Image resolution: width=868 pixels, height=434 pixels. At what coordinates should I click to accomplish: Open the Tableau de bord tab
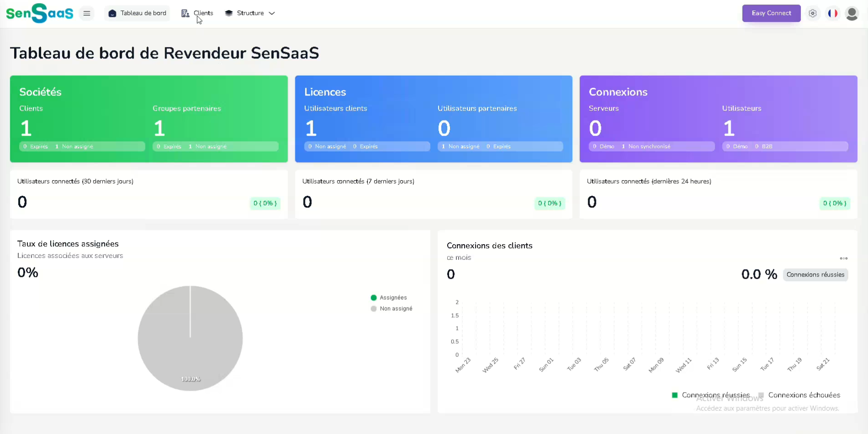pos(137,13)
